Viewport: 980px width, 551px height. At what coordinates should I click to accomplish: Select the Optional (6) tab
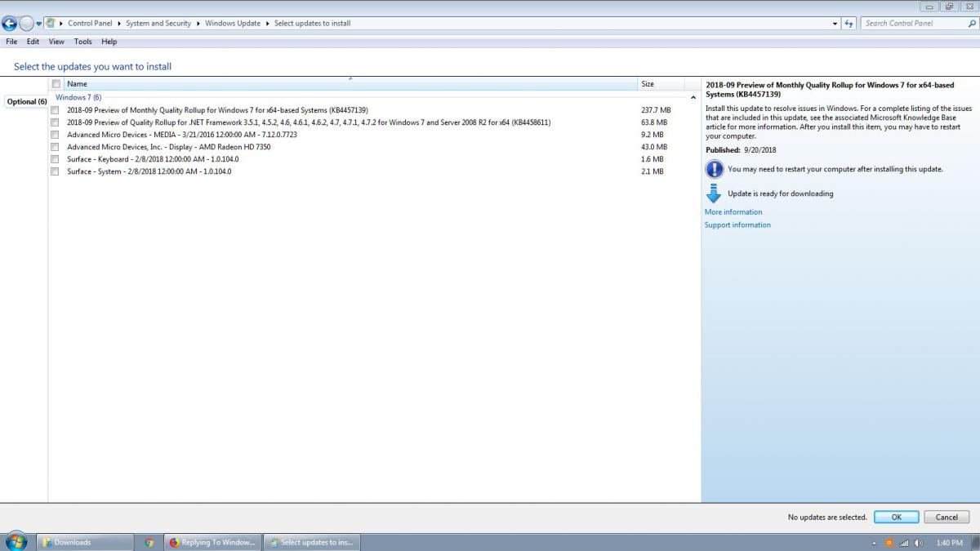pyautogui.click(x=26, y=102)
